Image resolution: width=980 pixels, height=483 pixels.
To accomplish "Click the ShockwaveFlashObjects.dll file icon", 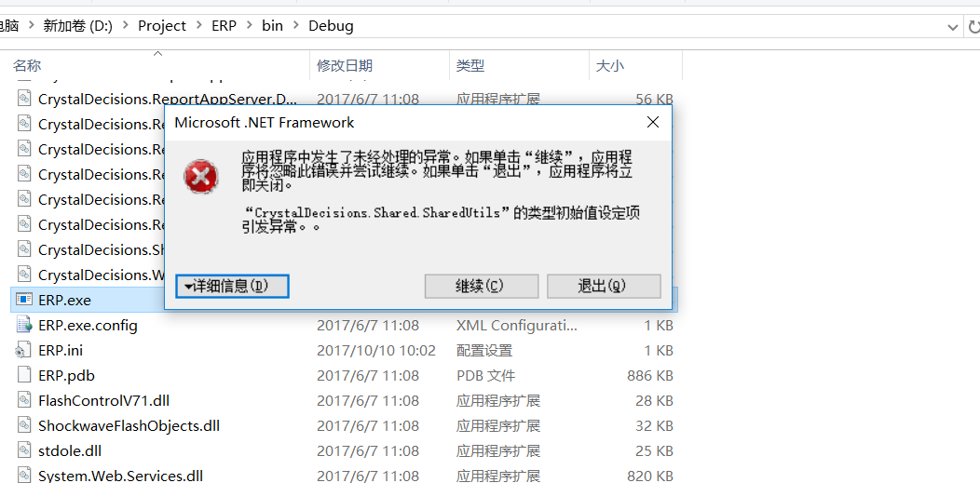I will click(x=23, y=425).
